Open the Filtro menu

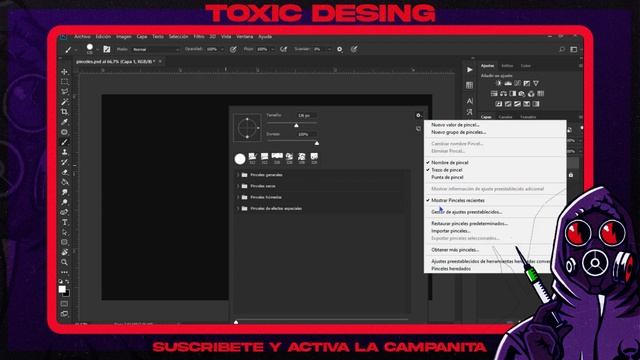click(199, 37)
